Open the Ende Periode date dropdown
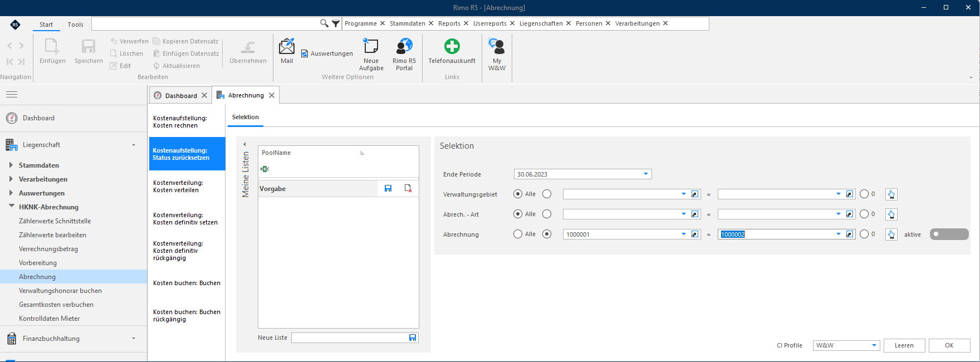 [x=646, y=174]
